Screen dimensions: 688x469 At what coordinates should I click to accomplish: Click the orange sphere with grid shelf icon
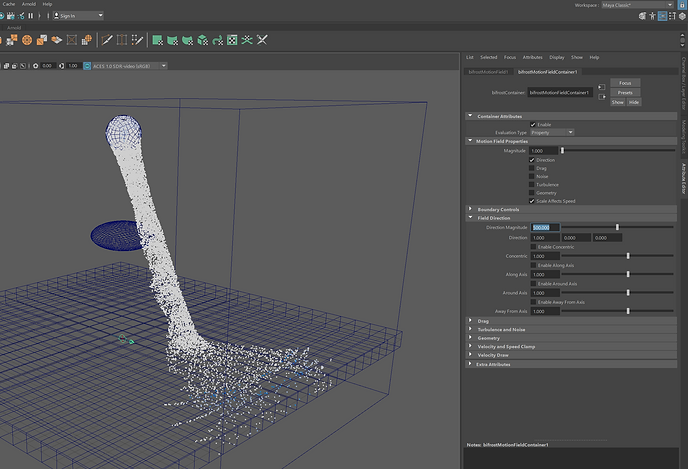87,40
